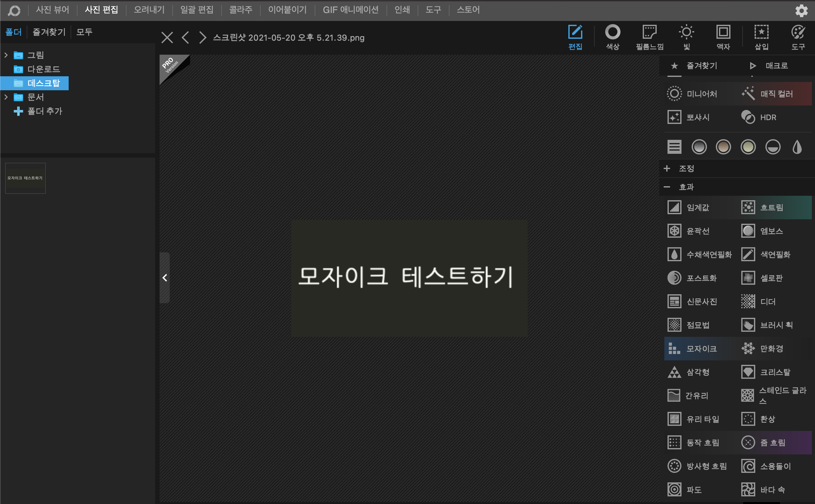The height and width of the screenshot is (504, 815).
Task: Open the 삽입 insert panel
Action: (761, 37)
